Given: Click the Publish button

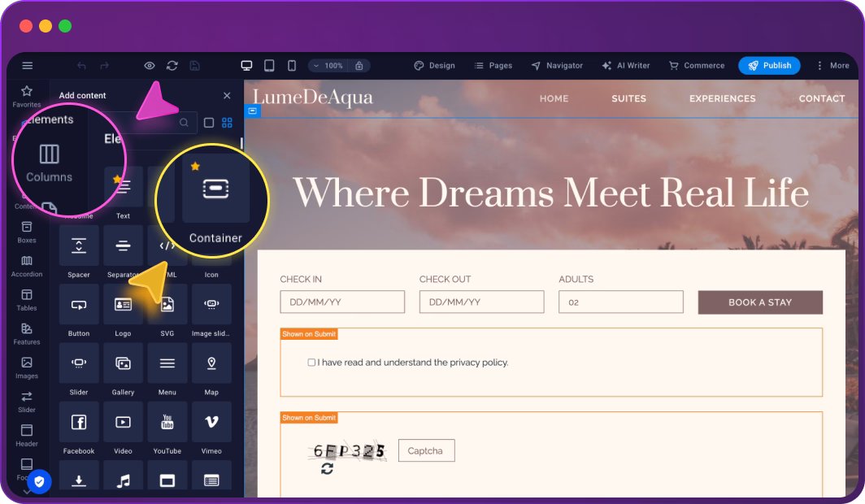Looking at the screenshot, I should pyautogui.click(x=769, y=66).
